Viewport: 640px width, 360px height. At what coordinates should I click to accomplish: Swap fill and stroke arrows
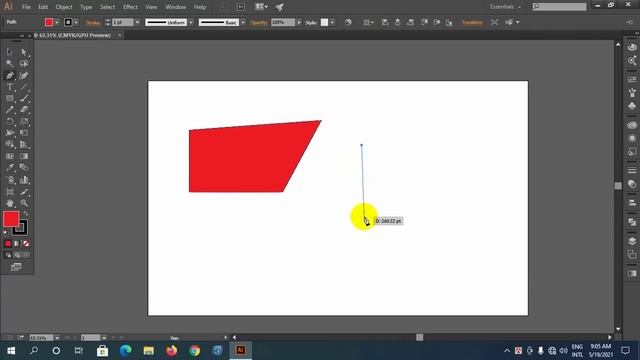click(x=26, y=213)
